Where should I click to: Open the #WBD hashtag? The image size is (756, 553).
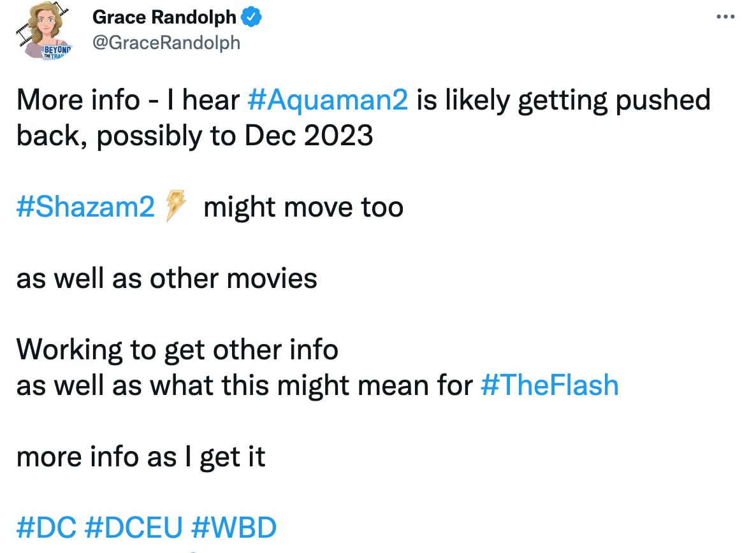tap(235, 527)
